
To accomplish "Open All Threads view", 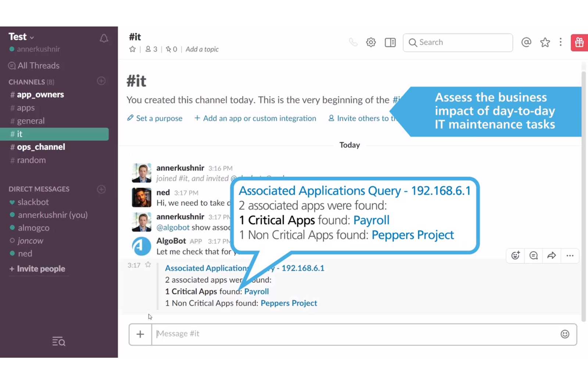I will point(34,66).
